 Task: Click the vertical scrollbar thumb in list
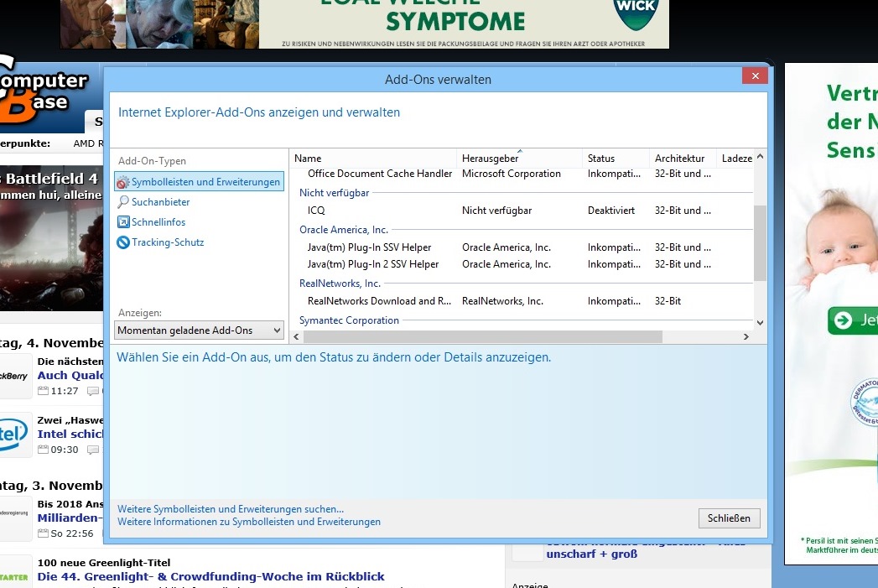(x=760, y=243)
